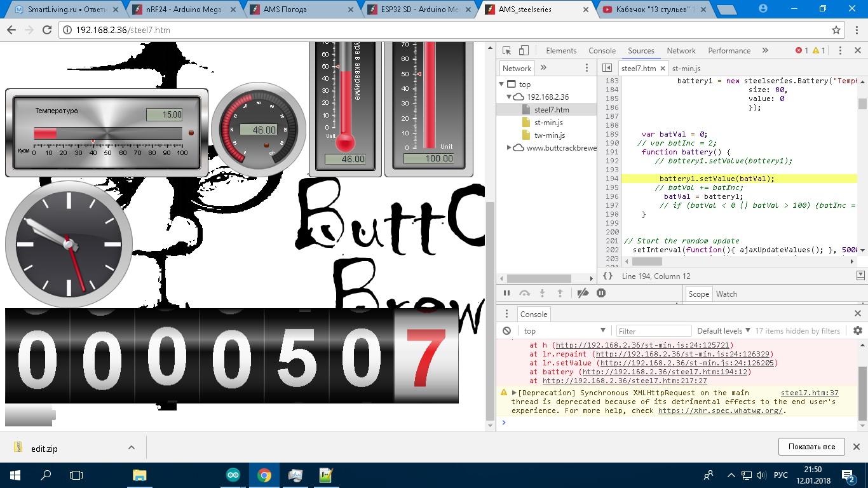Reload the page

coord(46,30)
